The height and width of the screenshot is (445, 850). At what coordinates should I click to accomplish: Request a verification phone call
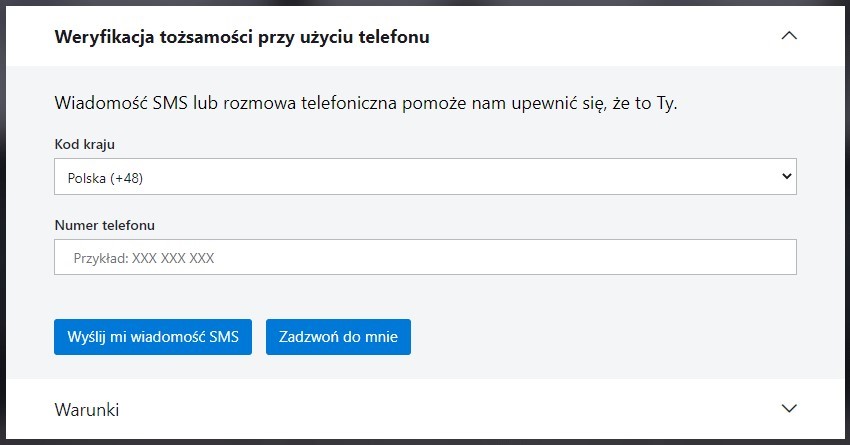point(338,337)
